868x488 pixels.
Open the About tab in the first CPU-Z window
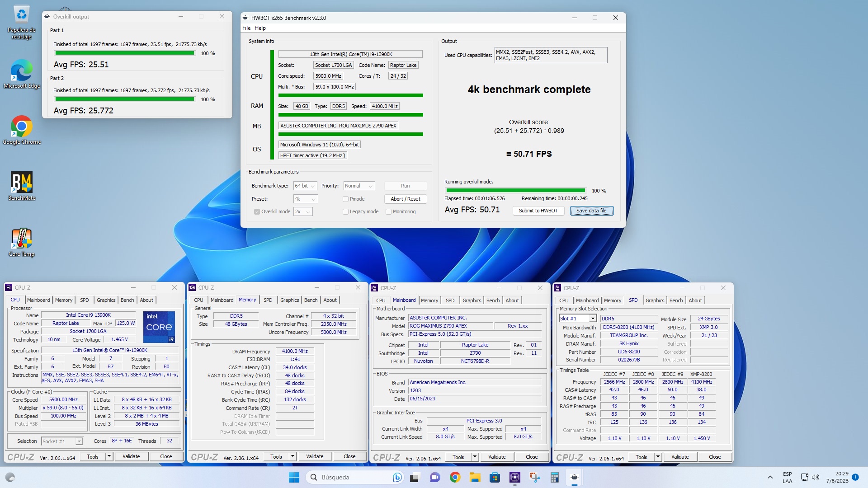pyautogui.click(x=146, y=300)
